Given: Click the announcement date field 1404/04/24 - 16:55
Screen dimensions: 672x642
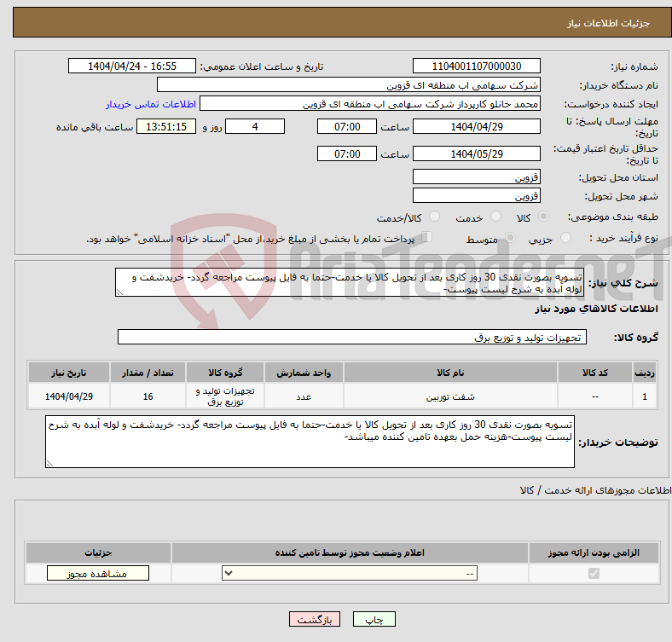Looking at the screenshot, I should click(132, 66).
